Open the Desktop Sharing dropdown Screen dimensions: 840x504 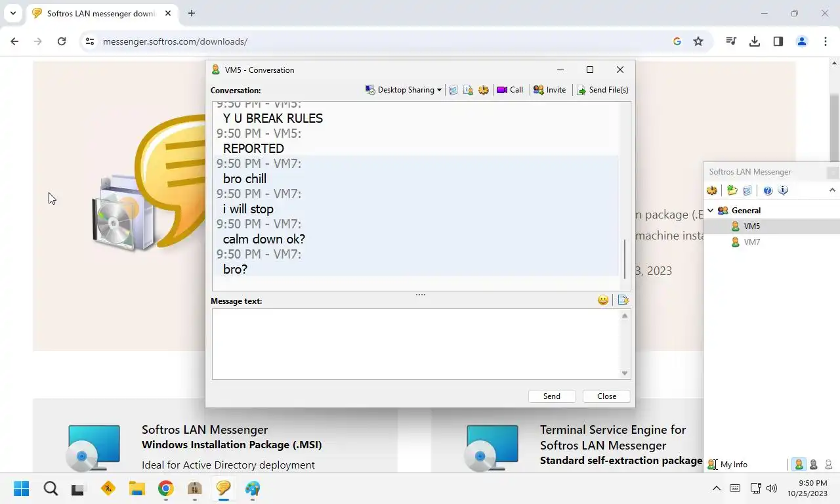click(403, 90)
